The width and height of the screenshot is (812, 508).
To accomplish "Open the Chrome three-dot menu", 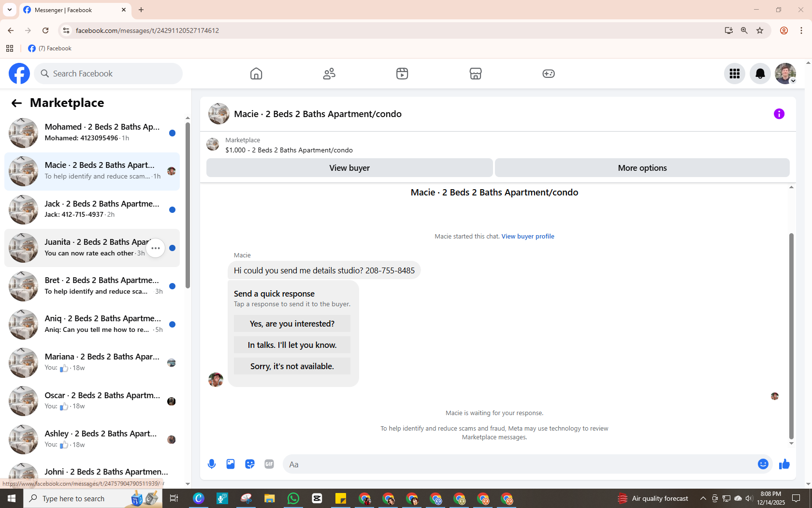I will pyautogui.click(x=801, y=30).
